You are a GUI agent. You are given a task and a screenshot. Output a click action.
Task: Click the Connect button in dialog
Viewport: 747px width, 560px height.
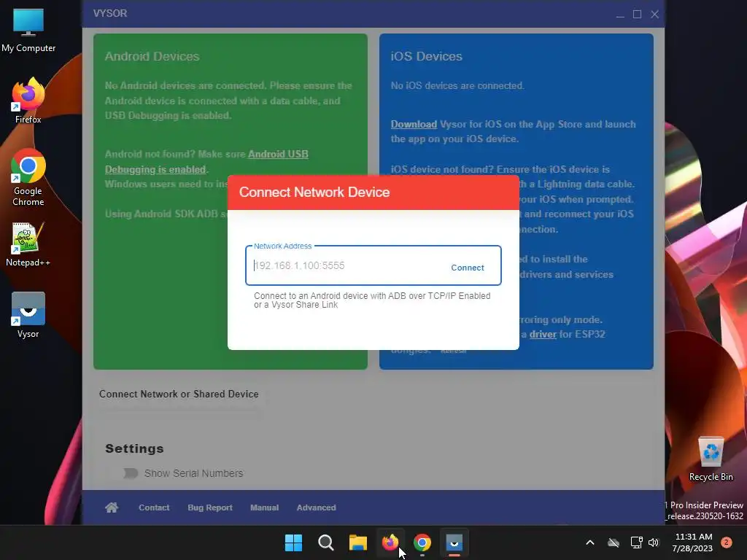tap(468, 268)
